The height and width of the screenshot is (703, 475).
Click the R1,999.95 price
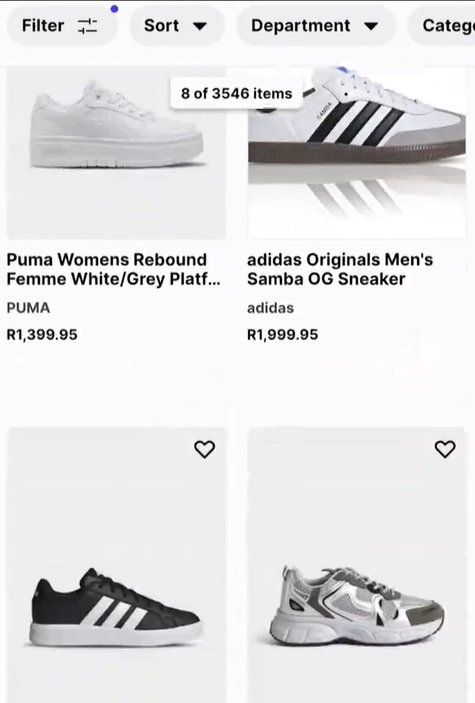pos(283,334)
